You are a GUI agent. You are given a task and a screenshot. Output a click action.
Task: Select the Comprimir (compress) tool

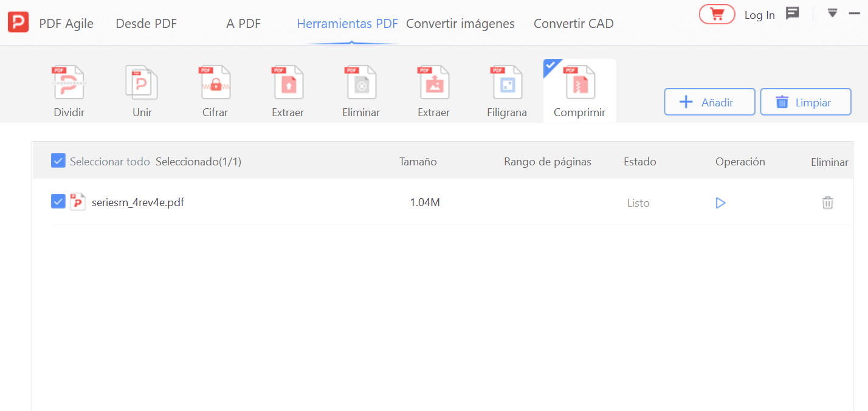click(x=579, y=90)
